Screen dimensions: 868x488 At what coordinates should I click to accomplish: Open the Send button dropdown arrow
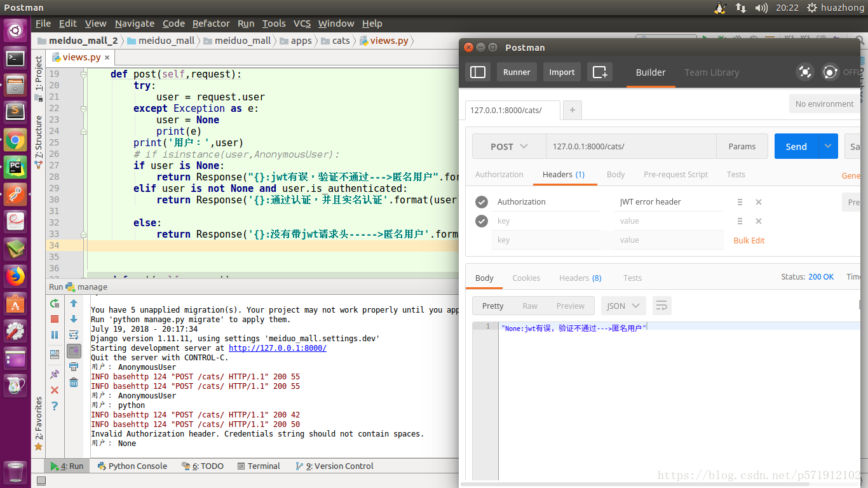click(828, 146)
